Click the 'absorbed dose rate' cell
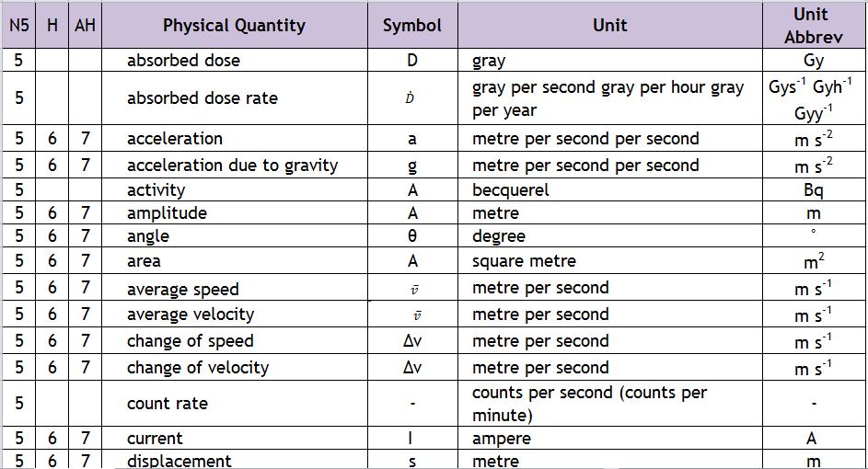Image resolution: width=868 pixels, height=469 pixels. tap(234, 97)
